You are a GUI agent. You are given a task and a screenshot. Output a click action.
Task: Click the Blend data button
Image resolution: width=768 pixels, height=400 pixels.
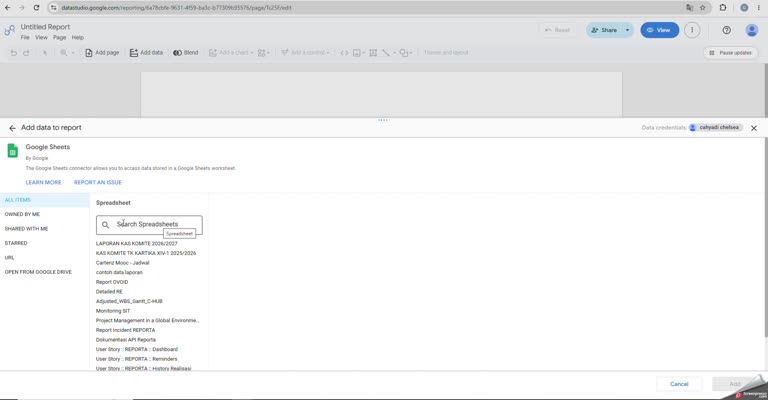click(186, 53)
